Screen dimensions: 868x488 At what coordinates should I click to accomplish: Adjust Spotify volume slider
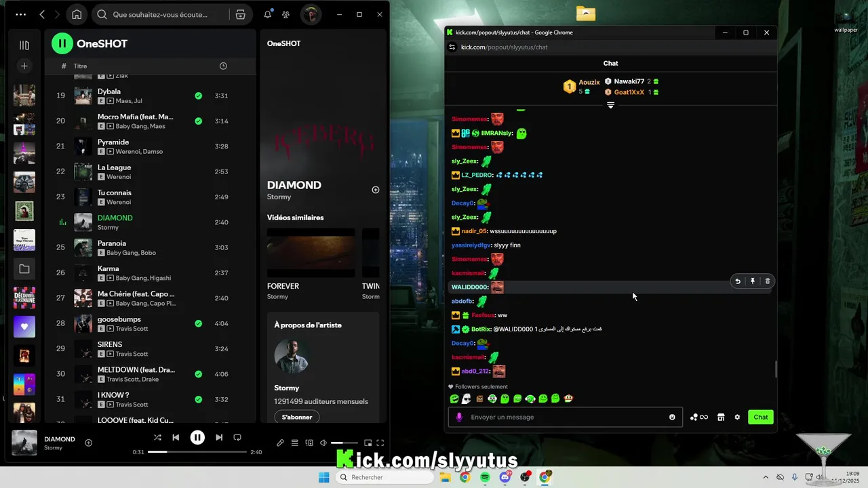tap(344, 443)
